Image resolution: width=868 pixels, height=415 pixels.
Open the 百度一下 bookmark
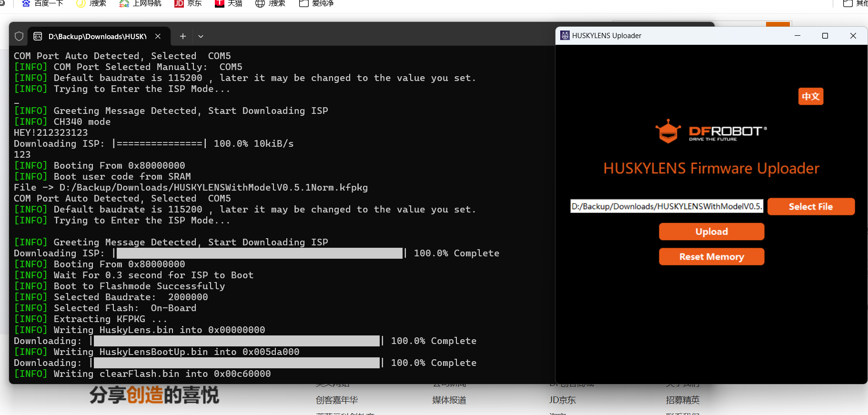(x=43, y=3)
